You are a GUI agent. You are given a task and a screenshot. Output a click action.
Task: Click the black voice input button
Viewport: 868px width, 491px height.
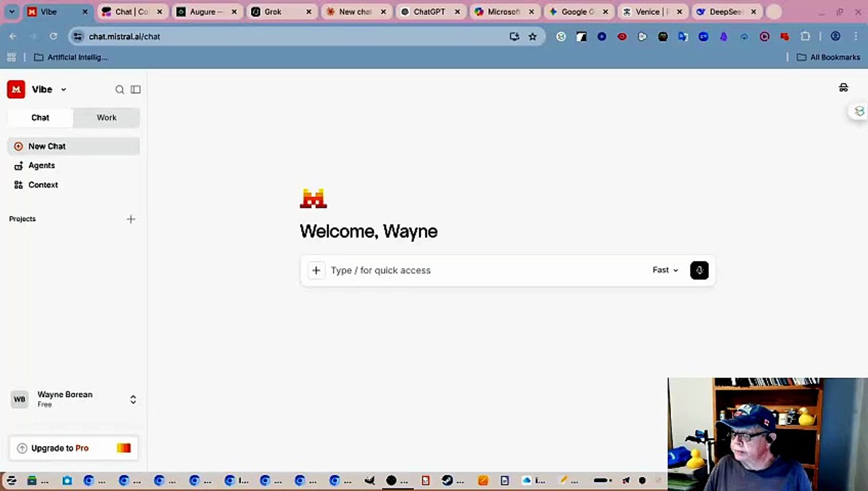[699, 271]
